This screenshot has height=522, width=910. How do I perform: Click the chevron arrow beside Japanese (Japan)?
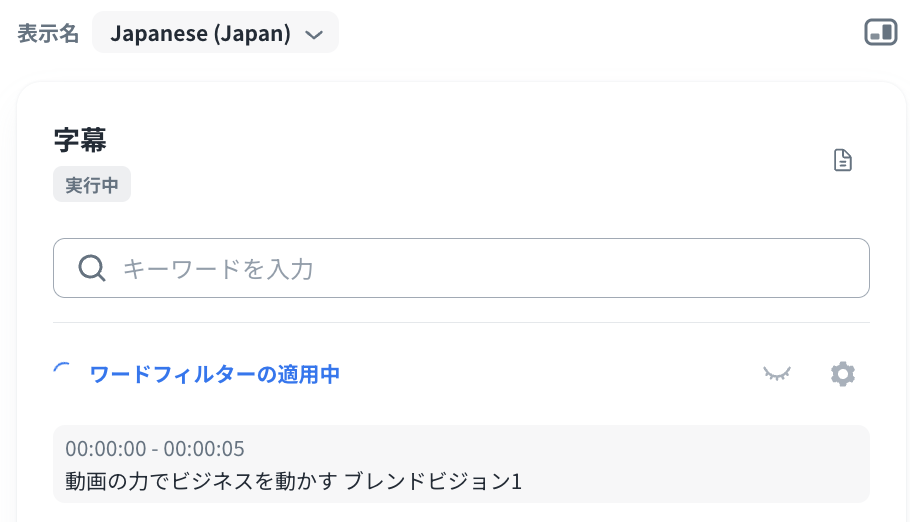[x=314, y=35]
